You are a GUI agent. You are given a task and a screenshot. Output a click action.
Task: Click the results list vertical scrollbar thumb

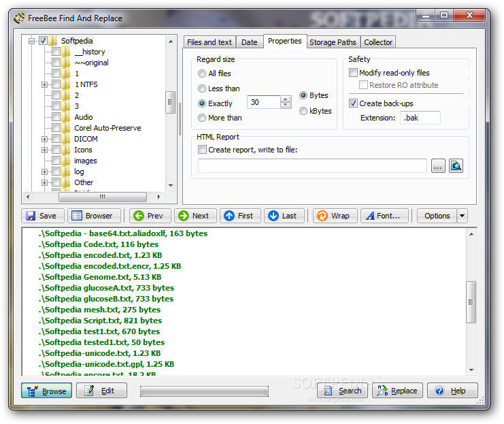pyautogui.click(x=471, y=302)
